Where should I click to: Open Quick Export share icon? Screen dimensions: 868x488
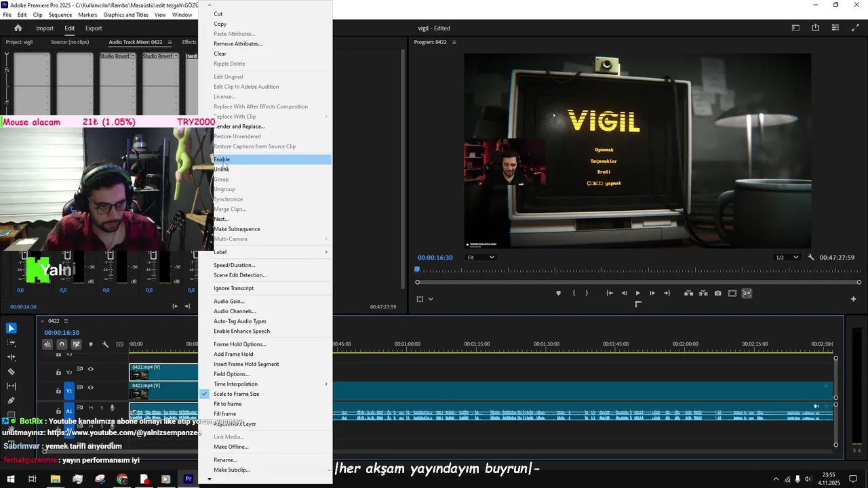coord(815,28)
